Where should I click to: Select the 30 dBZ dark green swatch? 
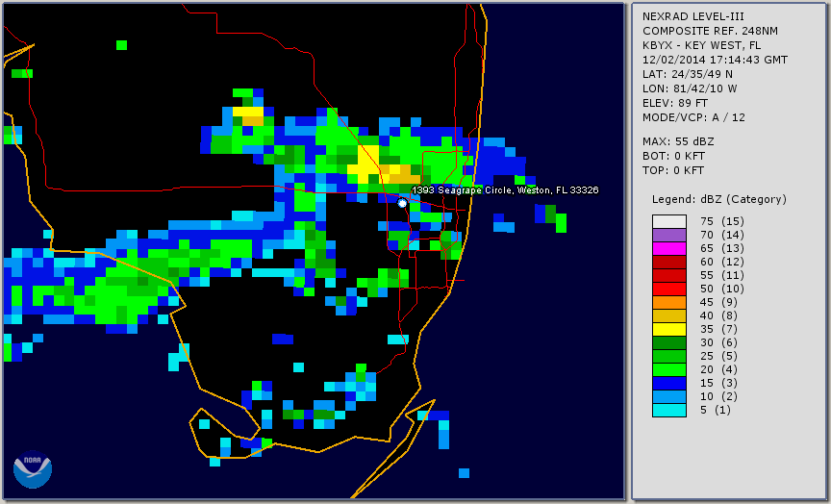pyautogui.click(x=668, y=342)
